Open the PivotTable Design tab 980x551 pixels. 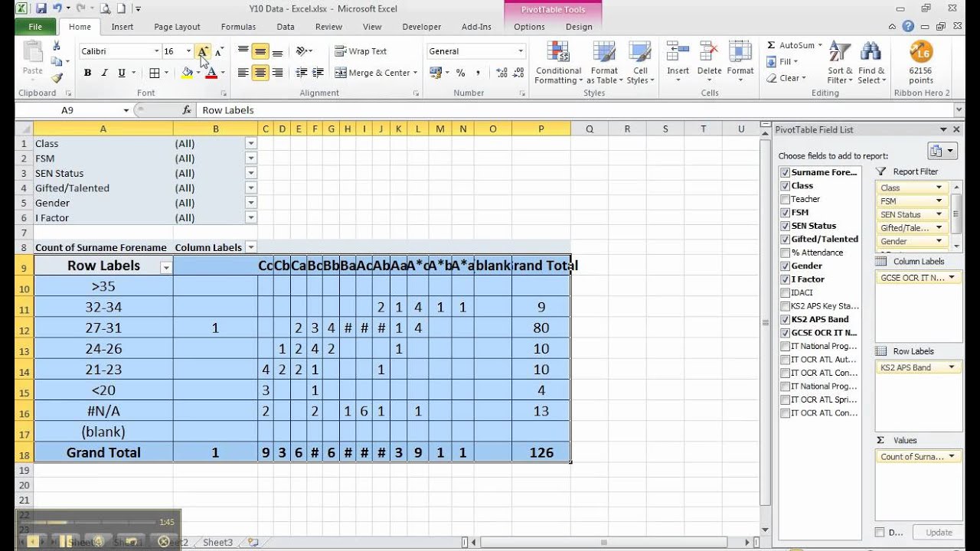pos(579,27)
